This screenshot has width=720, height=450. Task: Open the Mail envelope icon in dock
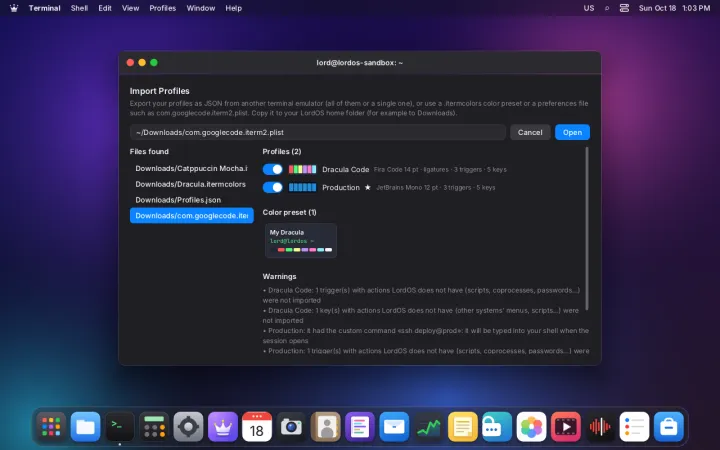394,427
